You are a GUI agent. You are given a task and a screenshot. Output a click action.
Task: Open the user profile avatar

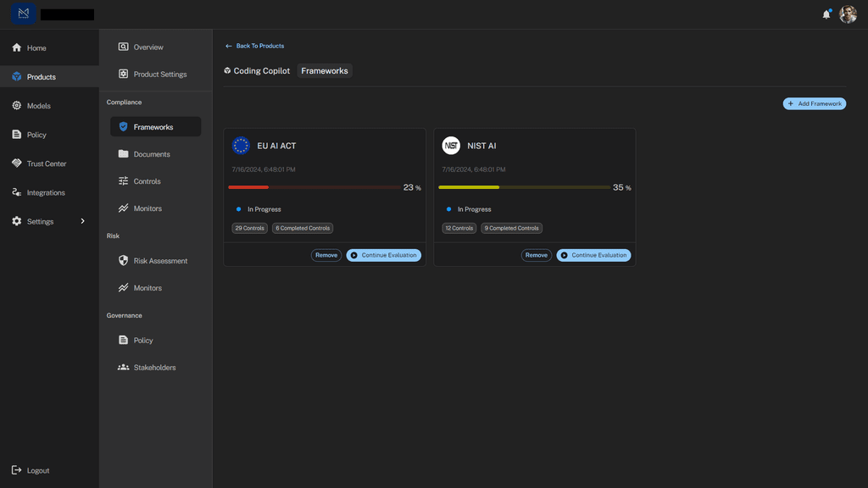tap(848, 14)
